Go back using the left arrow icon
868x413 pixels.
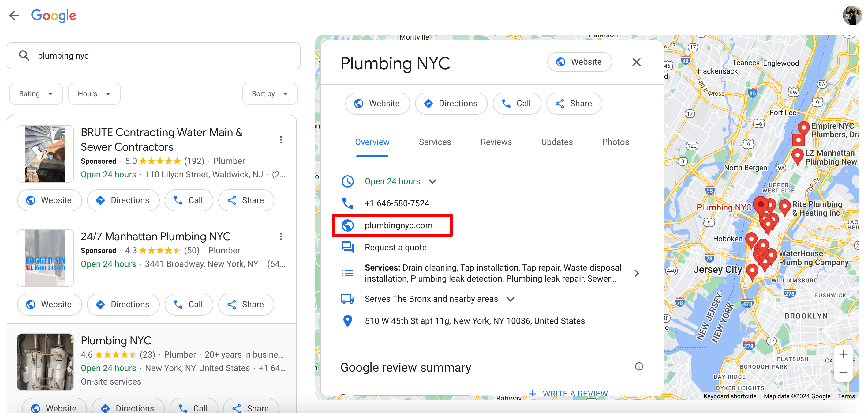point(14,15)
